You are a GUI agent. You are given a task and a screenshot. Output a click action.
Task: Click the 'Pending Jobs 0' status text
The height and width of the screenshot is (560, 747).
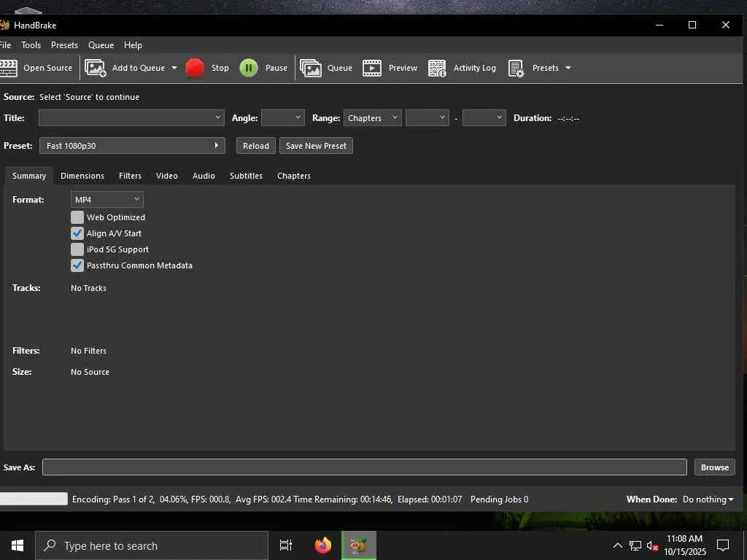coord(499,499)
